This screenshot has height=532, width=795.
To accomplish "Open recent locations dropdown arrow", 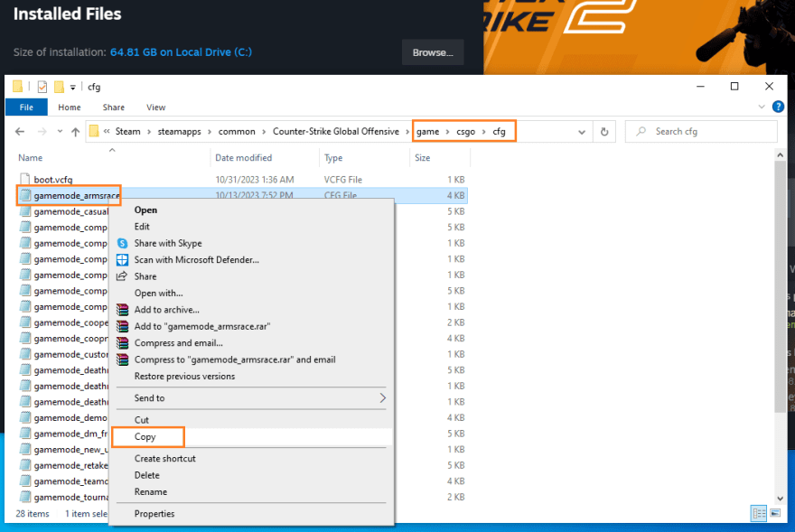I will coord(59,132).
